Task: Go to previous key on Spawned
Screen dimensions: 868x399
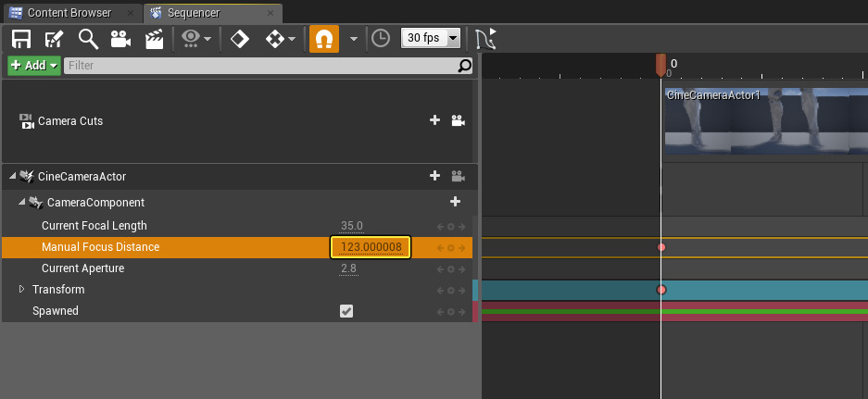Action: point(440,312)
